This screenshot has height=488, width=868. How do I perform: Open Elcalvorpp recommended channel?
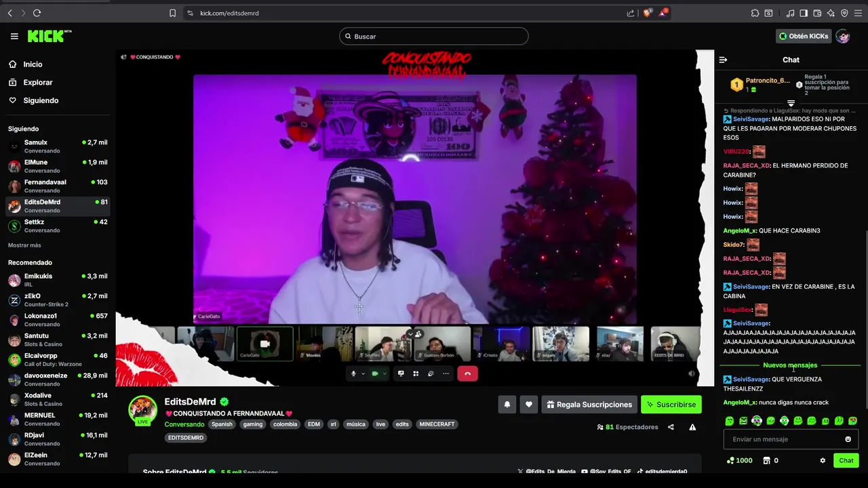click(x=58, y=359)
